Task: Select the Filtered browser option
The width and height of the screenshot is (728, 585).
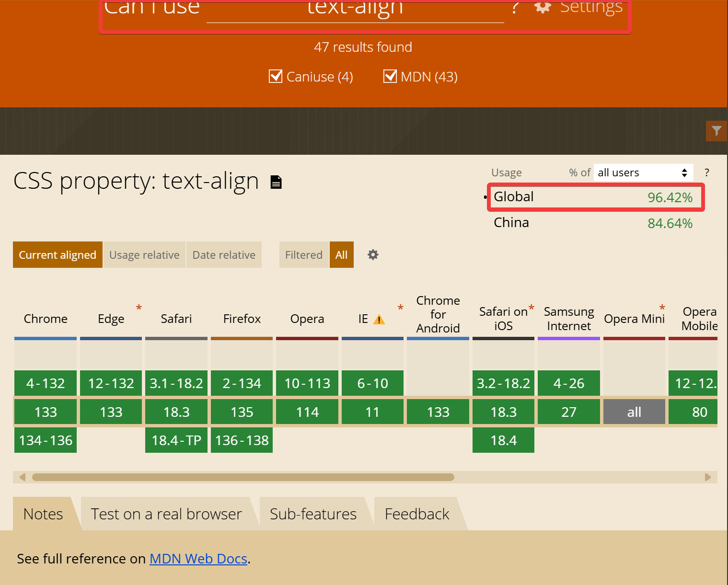Action: click(x=304, y=255)
